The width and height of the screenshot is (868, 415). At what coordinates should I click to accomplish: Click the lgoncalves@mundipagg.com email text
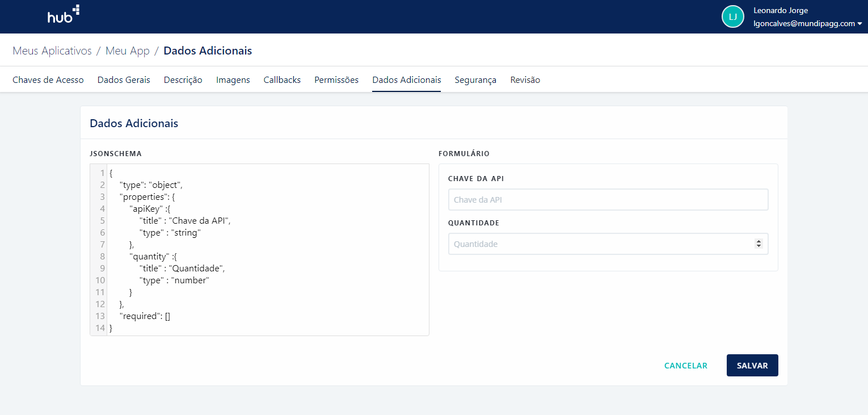[x=804, y=24]
